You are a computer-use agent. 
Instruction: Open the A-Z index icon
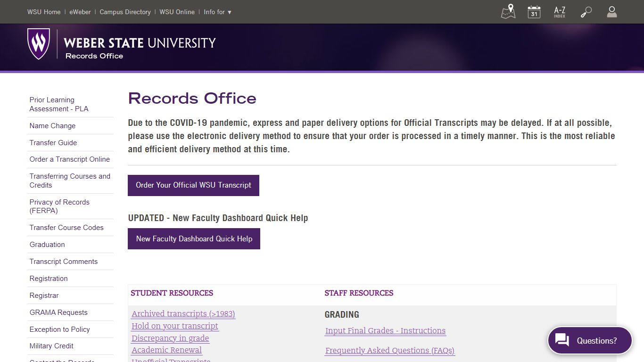click(x=560, y=12)
